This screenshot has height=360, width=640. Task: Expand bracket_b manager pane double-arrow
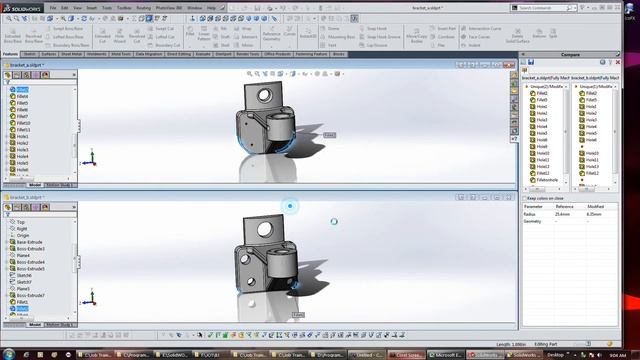click(x=74, y=207)
